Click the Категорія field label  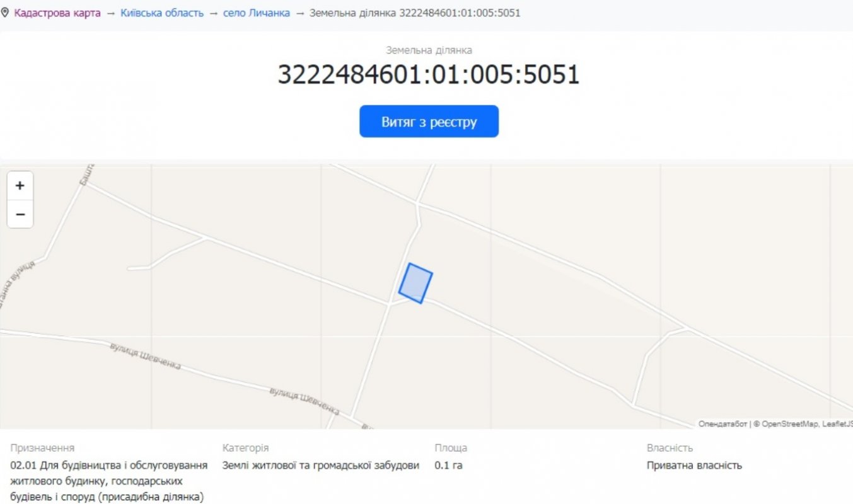(245, 448)
